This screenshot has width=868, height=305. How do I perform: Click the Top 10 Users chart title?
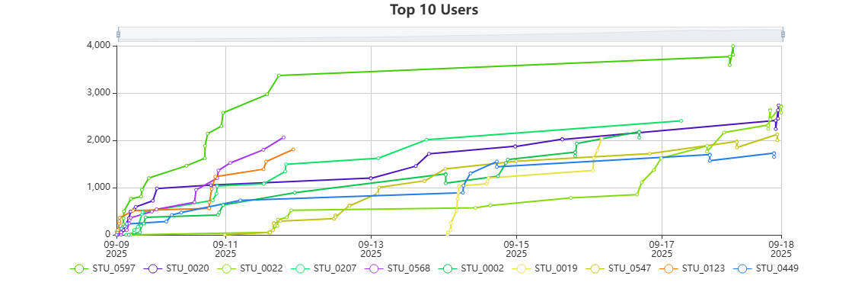pos(434,10)
